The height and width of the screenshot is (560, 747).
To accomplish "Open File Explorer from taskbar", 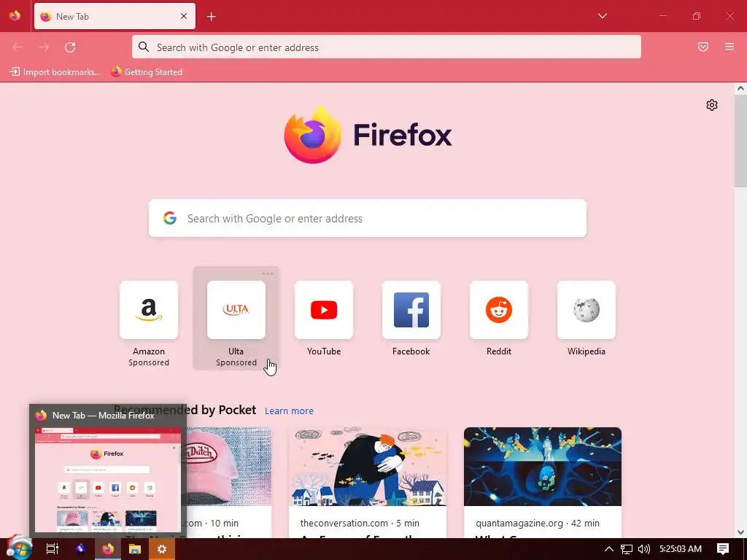I will tap(135, 549).
